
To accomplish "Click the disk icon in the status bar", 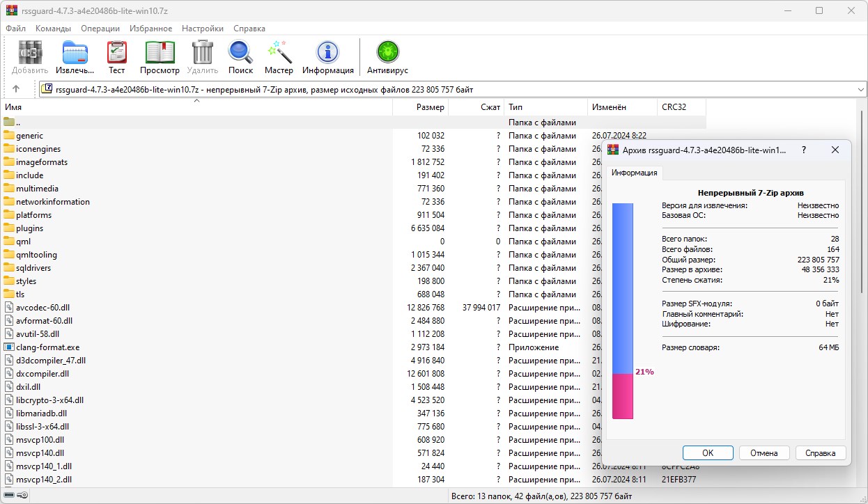I will coord(9,496).
